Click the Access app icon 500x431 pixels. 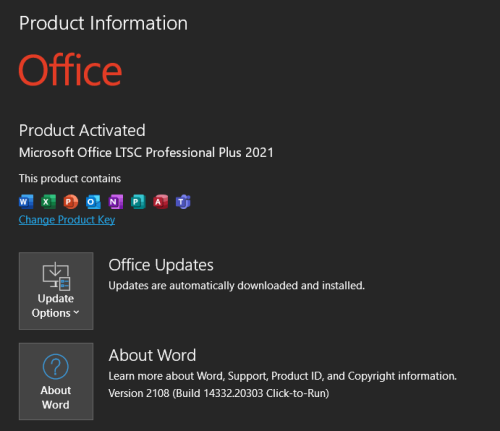click(160, 202)
